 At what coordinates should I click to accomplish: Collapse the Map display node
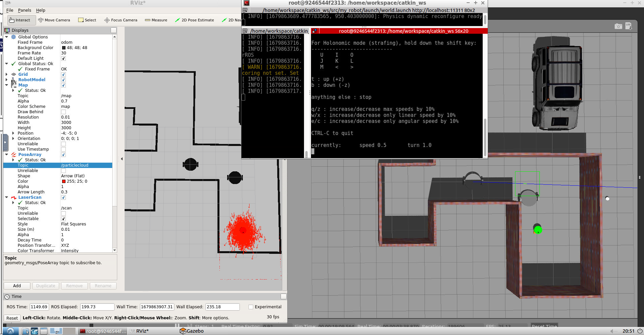pyautogui.click(x=7, y=85)
